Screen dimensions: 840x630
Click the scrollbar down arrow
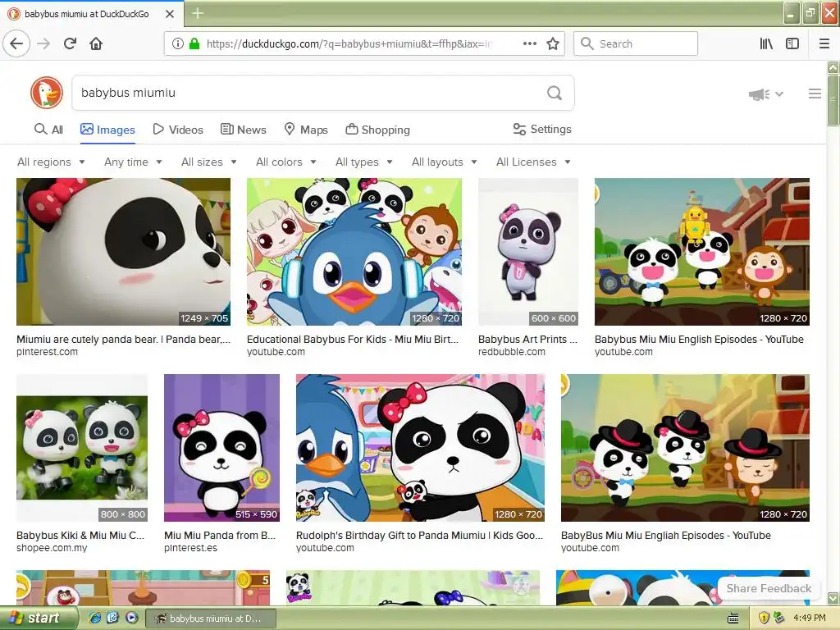[833, 597]
